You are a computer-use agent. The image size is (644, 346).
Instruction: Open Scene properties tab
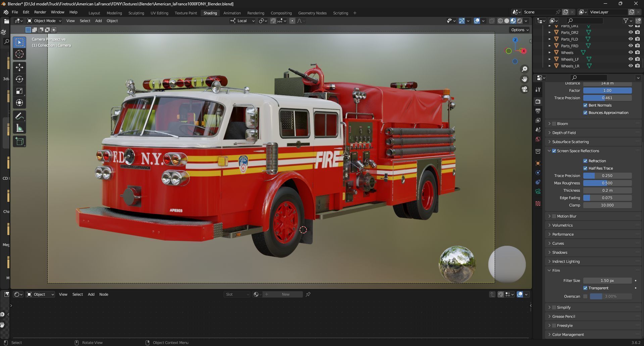pyautogui.click(x=538, y=130)
